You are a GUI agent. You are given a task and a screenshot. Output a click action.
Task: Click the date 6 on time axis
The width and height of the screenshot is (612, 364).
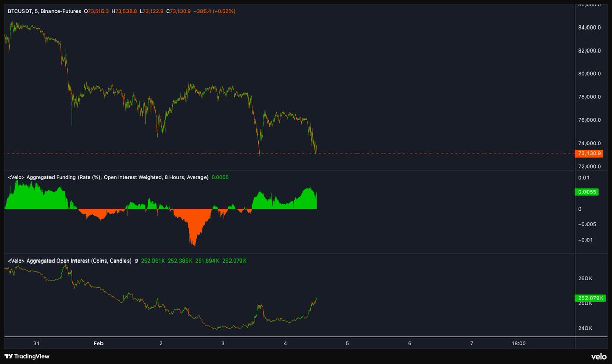[x=410, y=343]
